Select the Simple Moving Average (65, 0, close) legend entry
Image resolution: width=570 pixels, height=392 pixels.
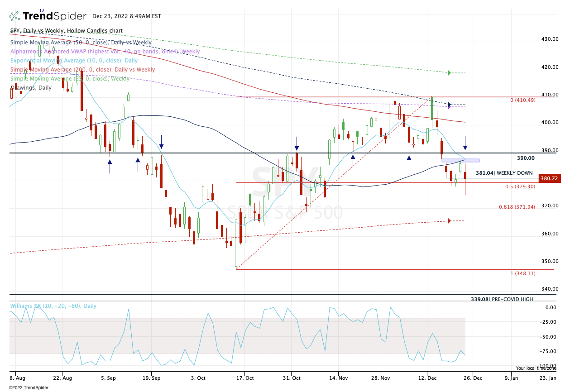(x=70, y=79)
